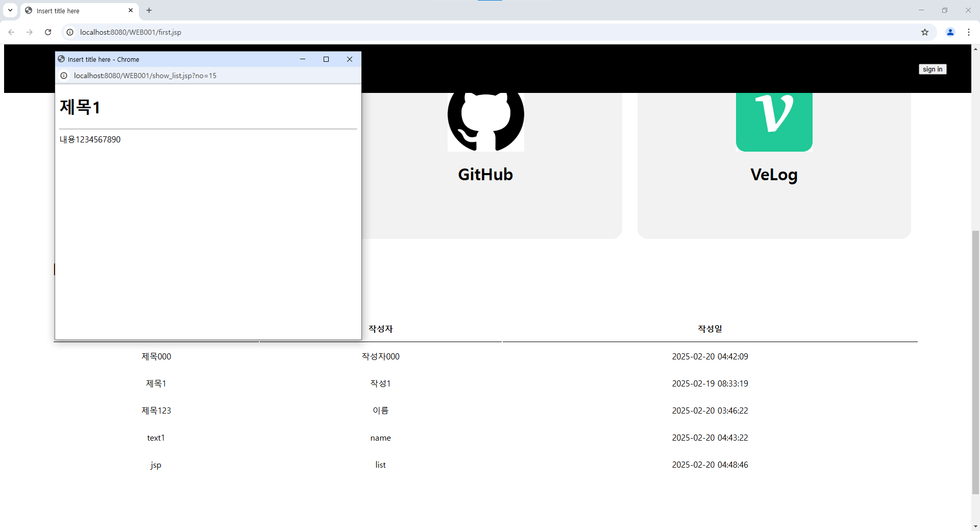Image resolution: width=980 pixels, height=531 pixels.
Task: Click author cell list
Action: pyautogui.click(x=381, y=465)
